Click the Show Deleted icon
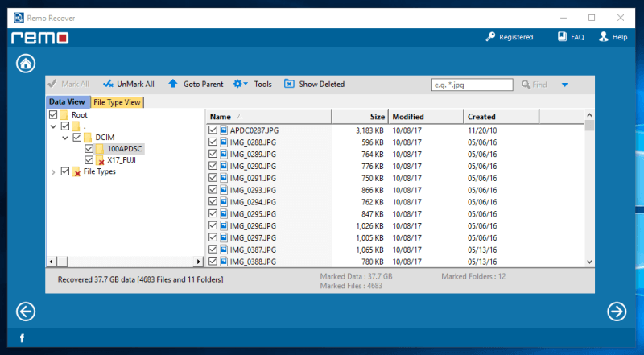This screenshot has height=355, width=644. [x=289, y=84]
